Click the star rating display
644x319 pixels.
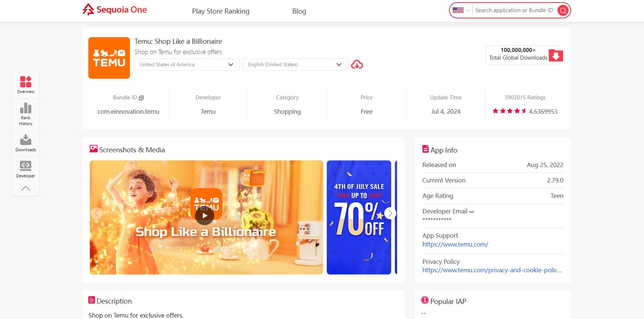pyautogui.click(x=509, y=111)
